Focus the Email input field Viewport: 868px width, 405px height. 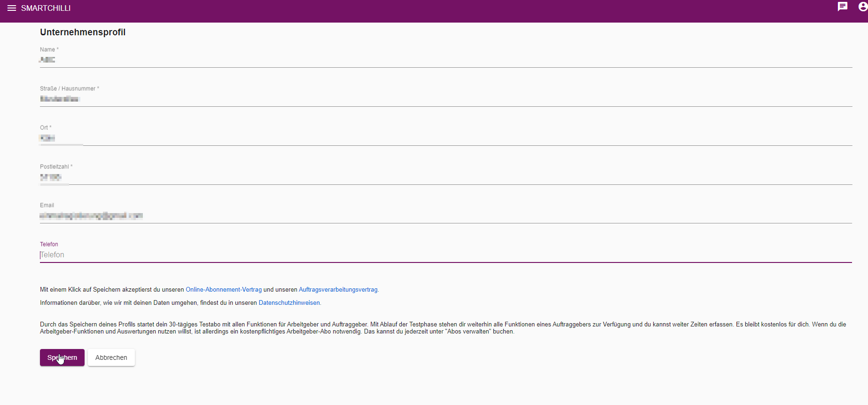point(446,215)
